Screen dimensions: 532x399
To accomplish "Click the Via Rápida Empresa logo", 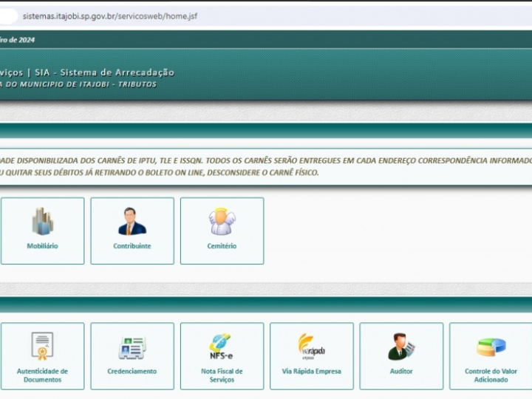I will tap(311, 346).
